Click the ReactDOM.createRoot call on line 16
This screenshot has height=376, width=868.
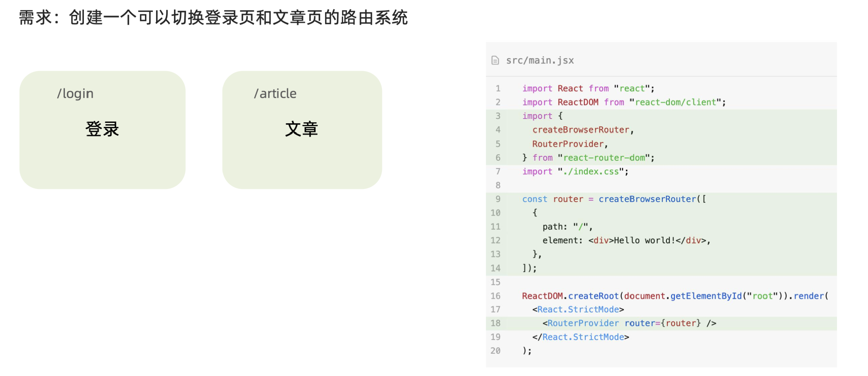point(570,296)
